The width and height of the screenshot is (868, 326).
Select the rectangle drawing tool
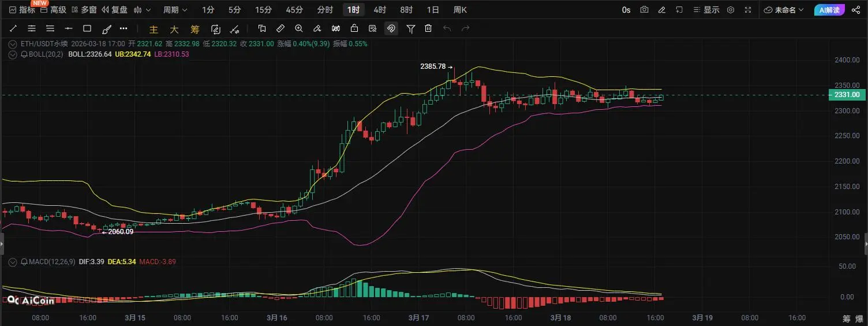87,28
